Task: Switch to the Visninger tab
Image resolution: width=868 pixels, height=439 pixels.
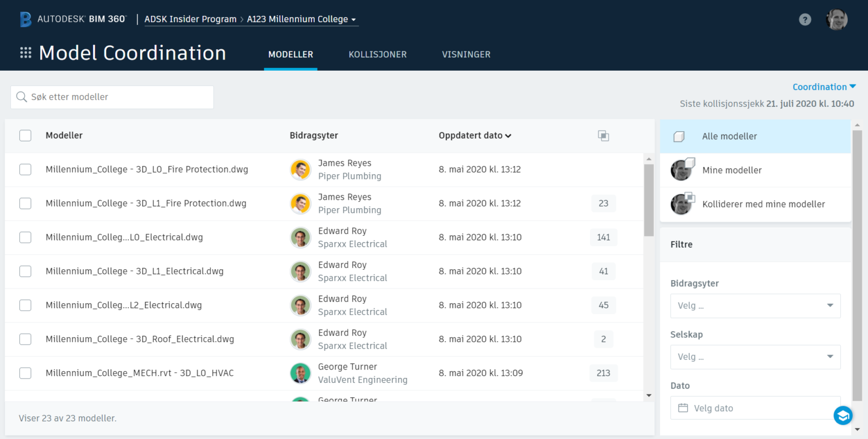Action: (466, 55)
